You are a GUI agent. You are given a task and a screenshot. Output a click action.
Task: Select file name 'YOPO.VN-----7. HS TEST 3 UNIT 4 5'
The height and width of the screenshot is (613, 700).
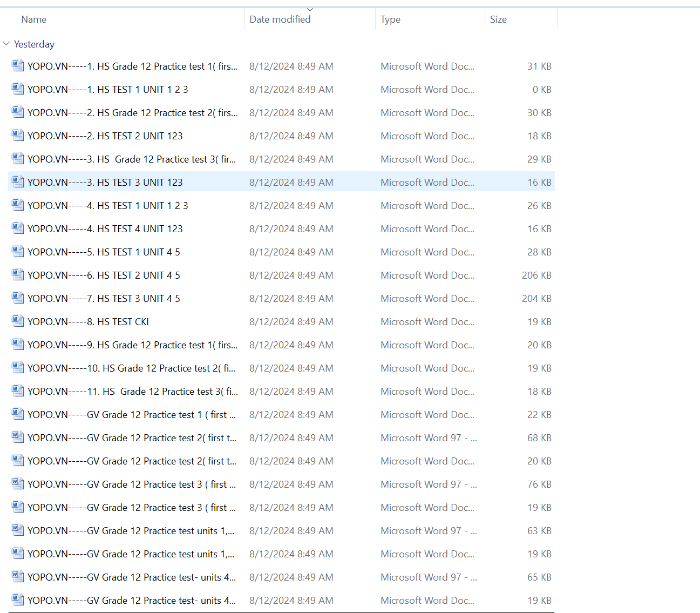click(x=104, y=299)
